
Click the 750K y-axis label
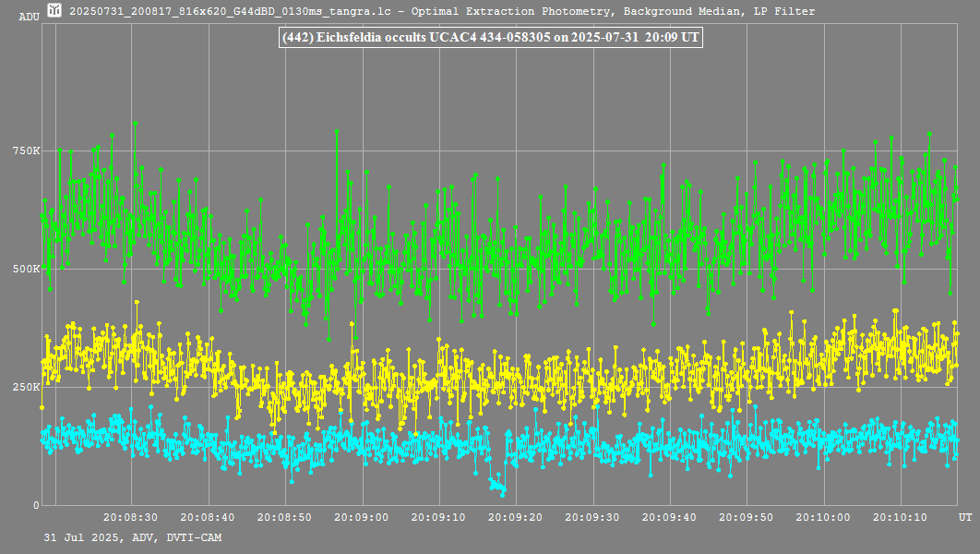click(27, 151)
